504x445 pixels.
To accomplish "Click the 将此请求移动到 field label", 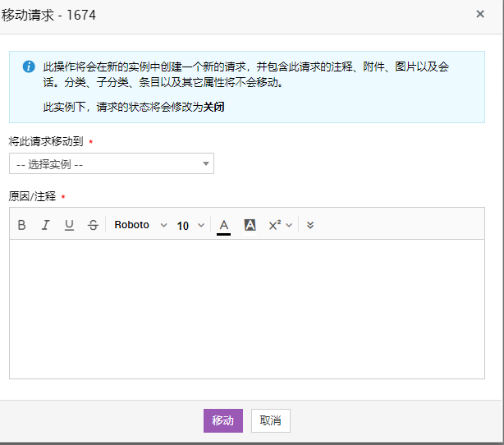I will pos(46,141).
